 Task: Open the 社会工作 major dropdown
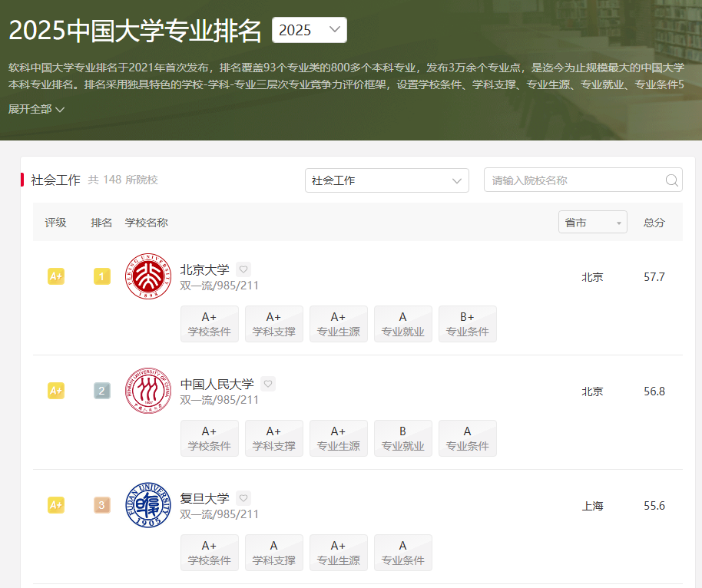(386, 180)
